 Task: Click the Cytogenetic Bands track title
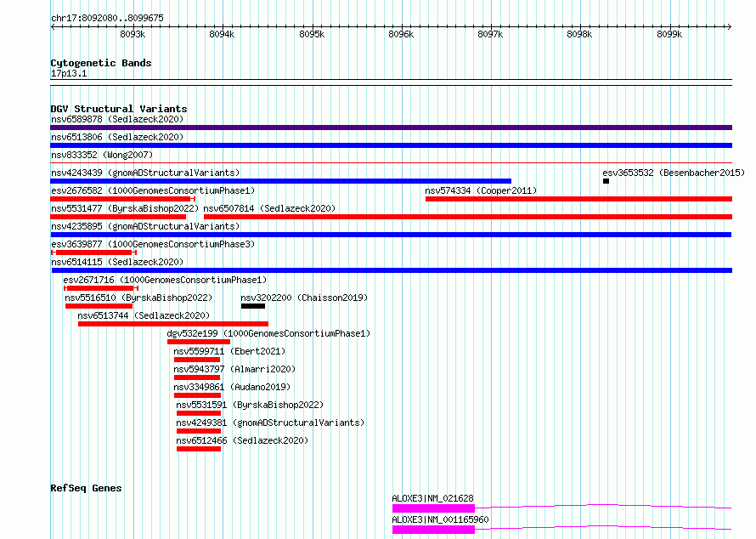tap(101, 63)
